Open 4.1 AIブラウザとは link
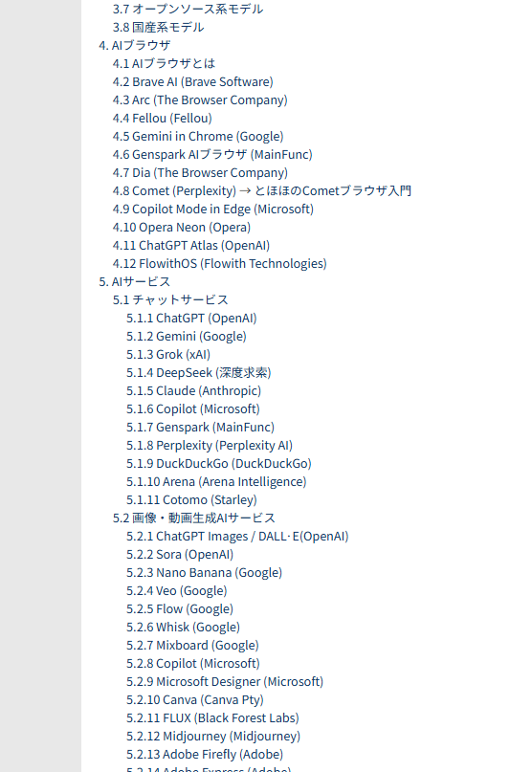The image size is (532, 772). [x=164, y=63]
